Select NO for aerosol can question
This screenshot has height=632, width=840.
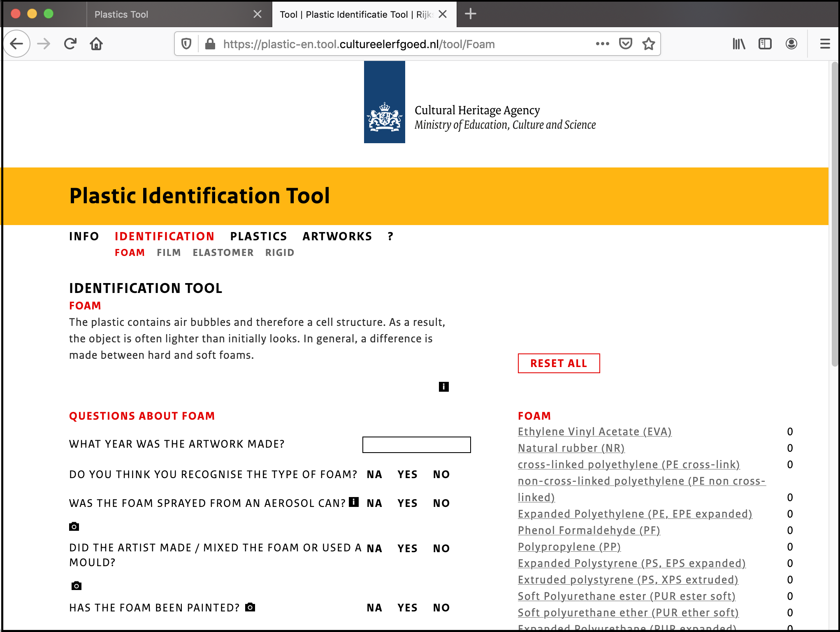[441, 503]
